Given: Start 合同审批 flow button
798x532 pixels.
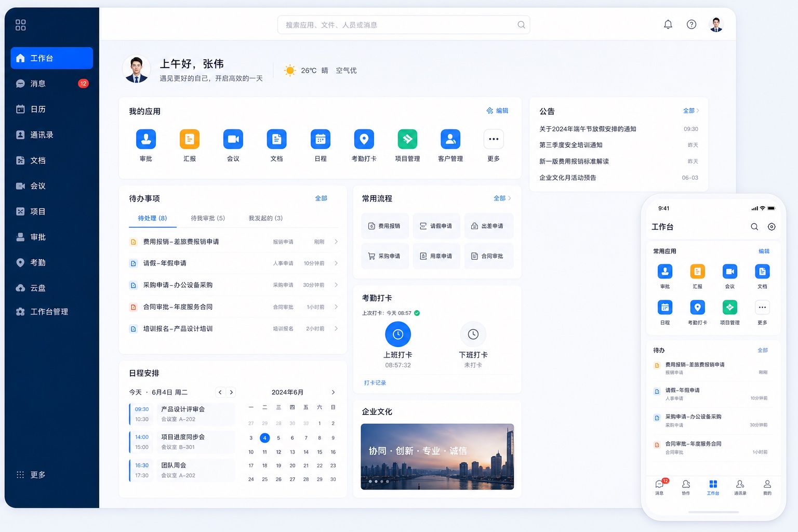Looking at the screenshot, I should point(488,256).
